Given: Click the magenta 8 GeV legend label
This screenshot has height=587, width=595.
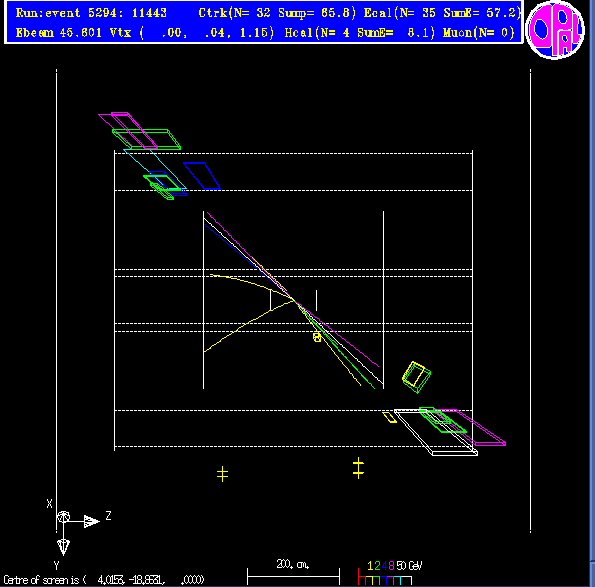Looking at the screenshot, I should tap(392, 566).
